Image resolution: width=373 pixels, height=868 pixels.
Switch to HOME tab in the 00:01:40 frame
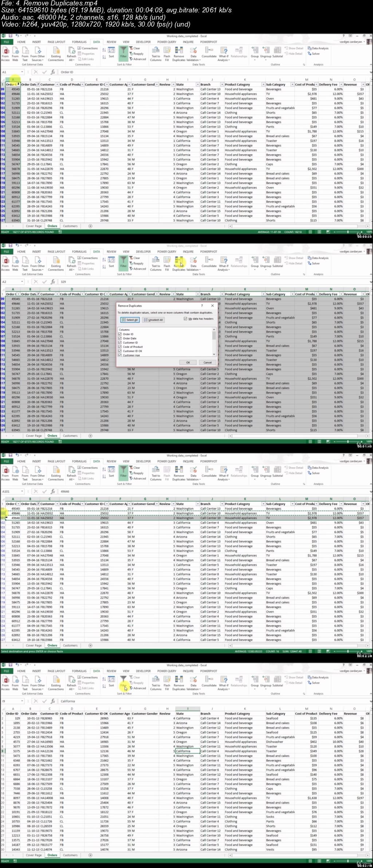pyautogui.click(x=21, y=252)
